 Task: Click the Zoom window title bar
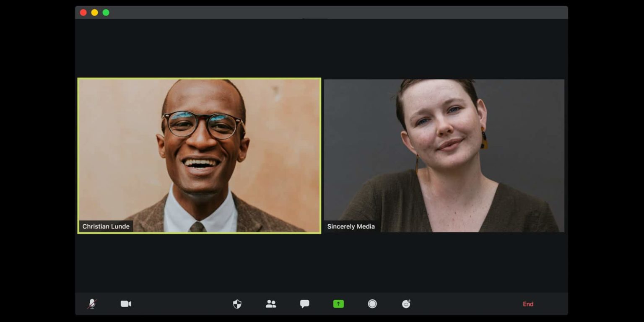[x=322, y=13]
